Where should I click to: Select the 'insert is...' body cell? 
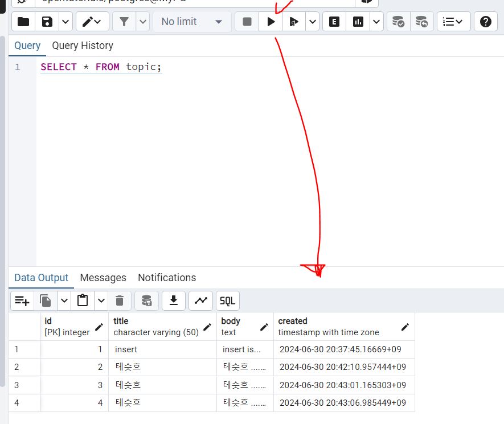[245, 349]
